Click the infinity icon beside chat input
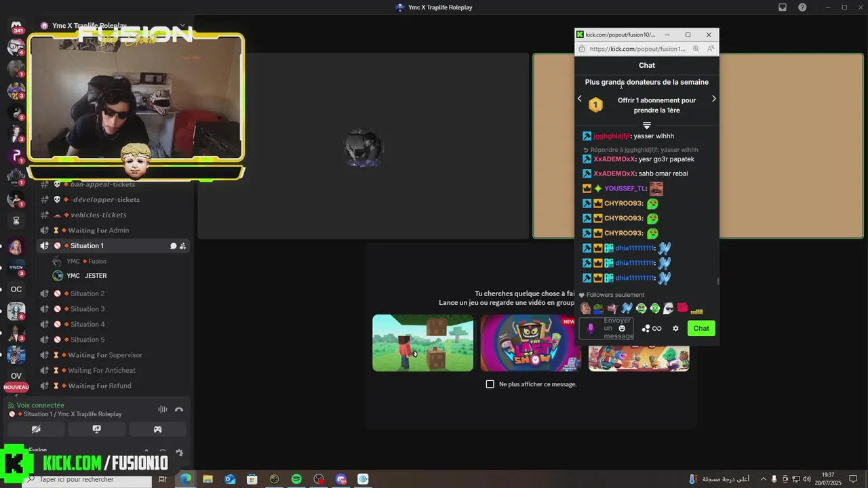 click(x=657, y=329)
